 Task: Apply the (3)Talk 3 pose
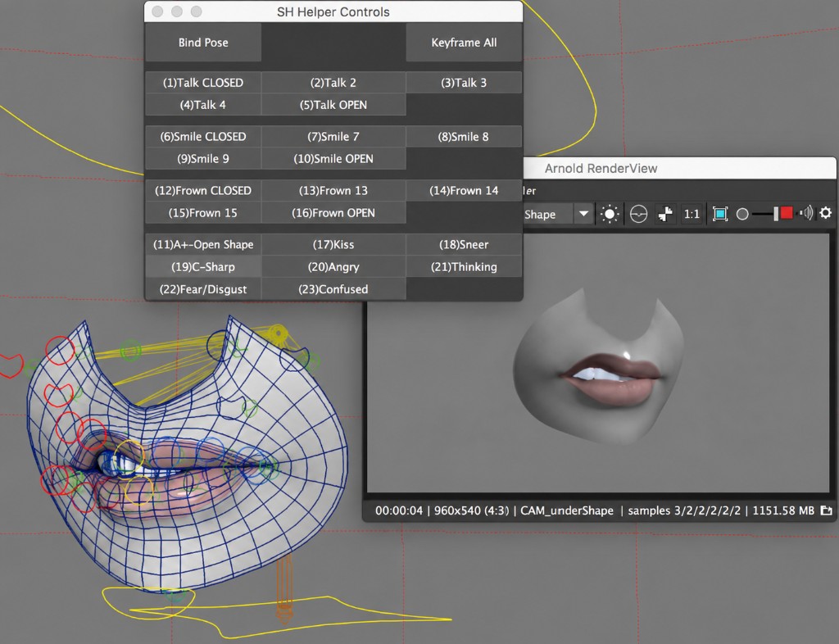pyautogui.click(x=464, y=83)
